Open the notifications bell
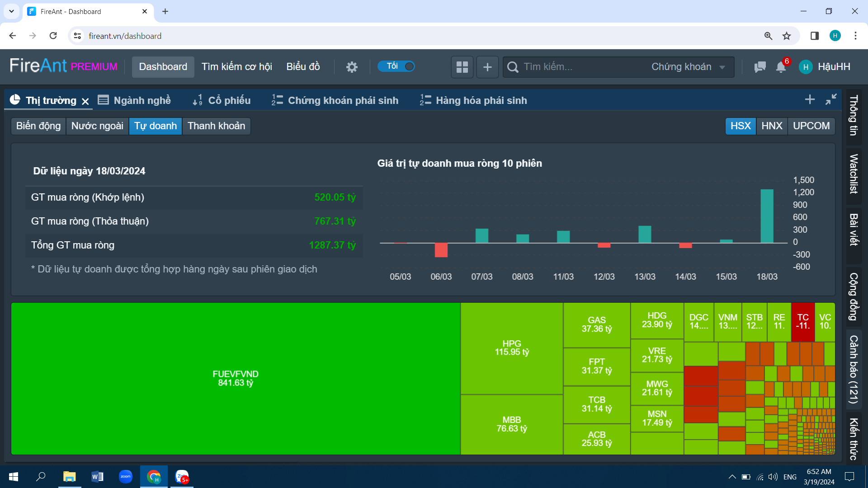The height and width of the screenshot is (488, 868). click(781, 67)
